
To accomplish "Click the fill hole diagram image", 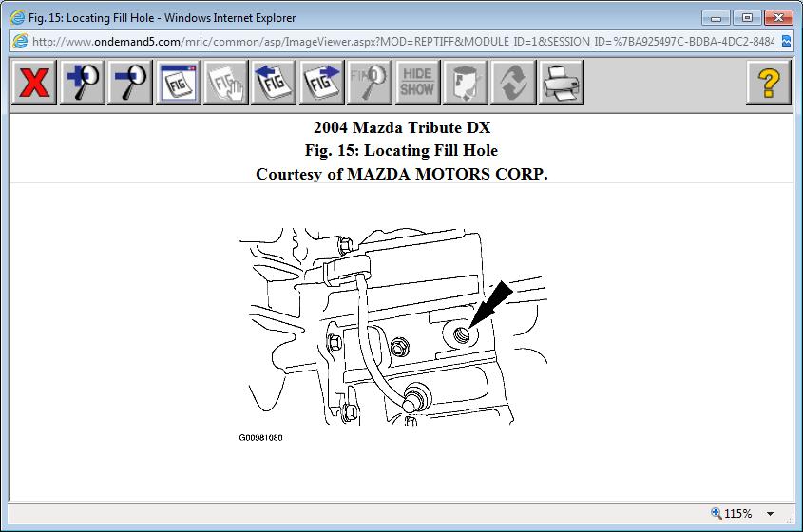I will (393, 327).
